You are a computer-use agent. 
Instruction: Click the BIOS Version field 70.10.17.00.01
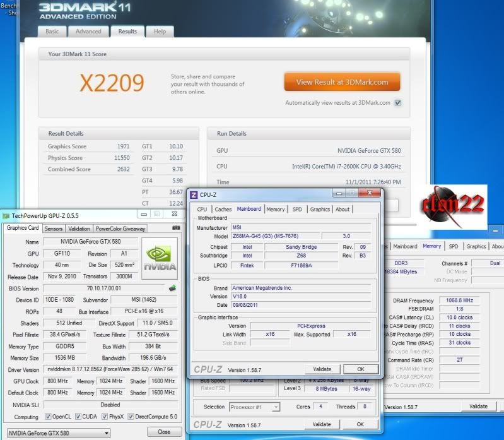point(104,288)
